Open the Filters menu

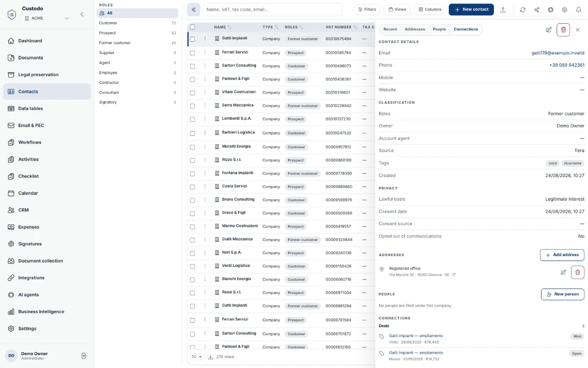(x=367, y=9)
